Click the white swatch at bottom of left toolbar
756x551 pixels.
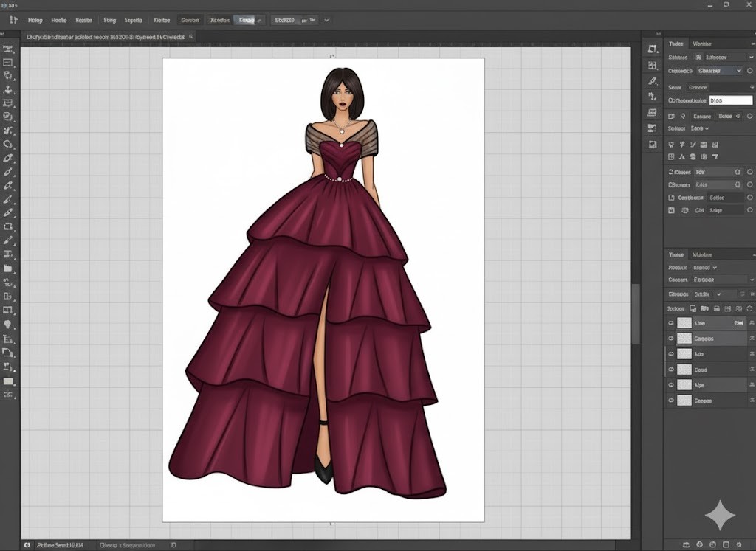point(9,381)
